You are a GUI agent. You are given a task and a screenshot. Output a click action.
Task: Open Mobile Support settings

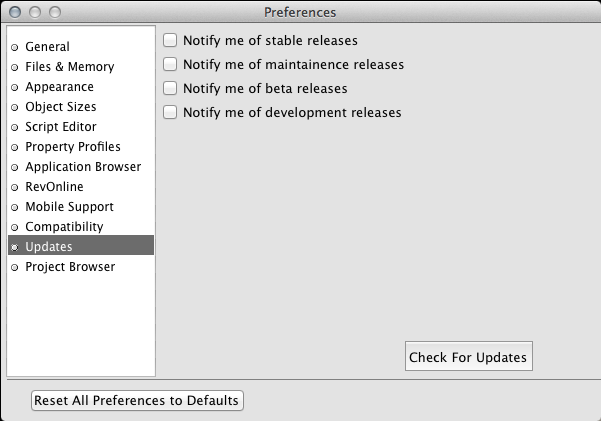pyautogui.click(x=69, y=207)
